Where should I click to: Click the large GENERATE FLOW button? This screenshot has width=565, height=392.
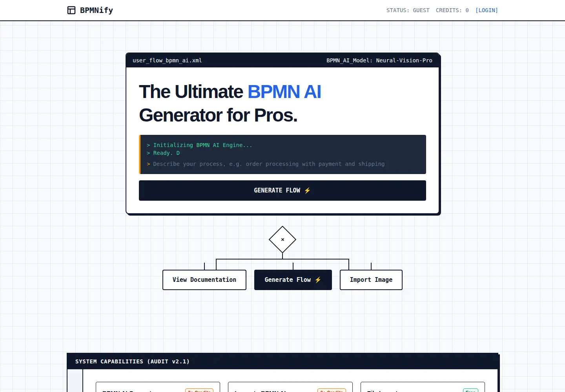[282, 191]
